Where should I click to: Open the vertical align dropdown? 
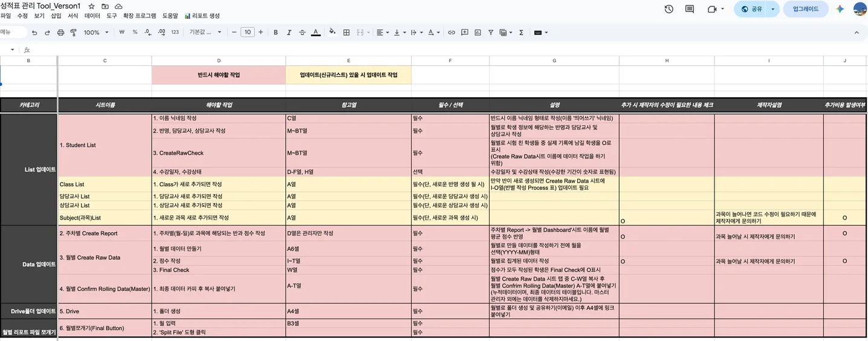click(x=400, y=33)
